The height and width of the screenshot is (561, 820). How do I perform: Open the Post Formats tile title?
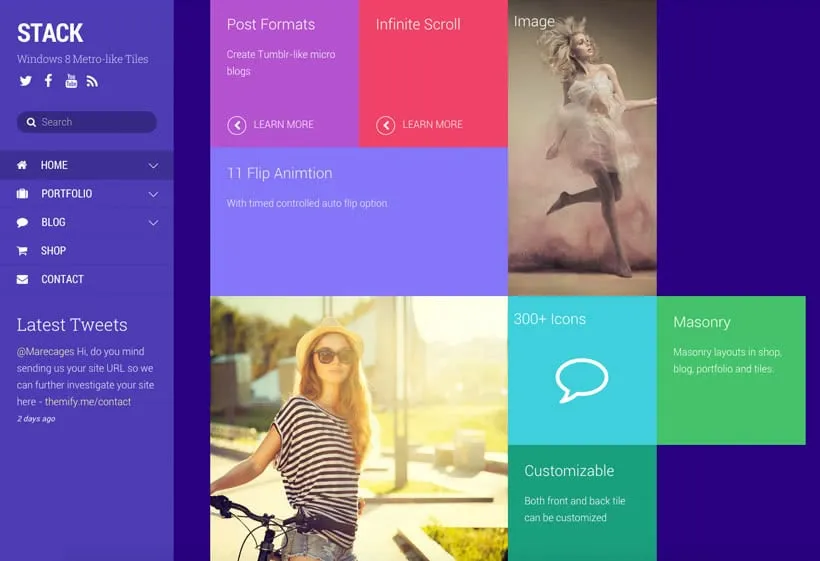(271, 25)
